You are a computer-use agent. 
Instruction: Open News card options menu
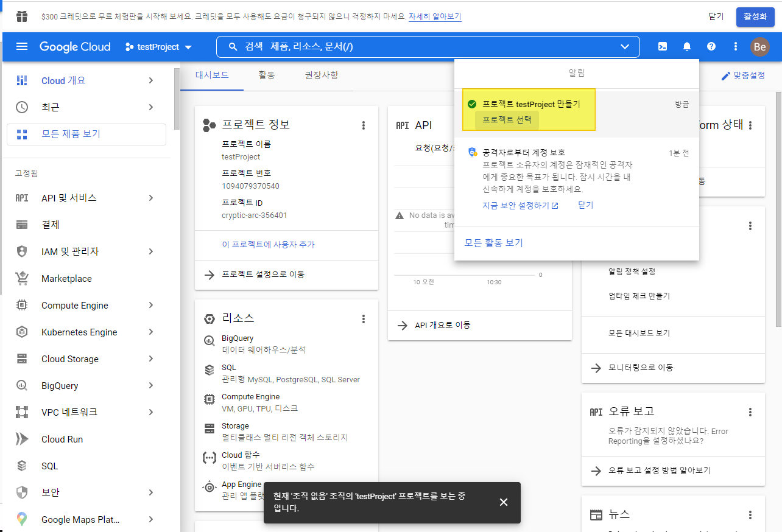[x=750, y=515]
